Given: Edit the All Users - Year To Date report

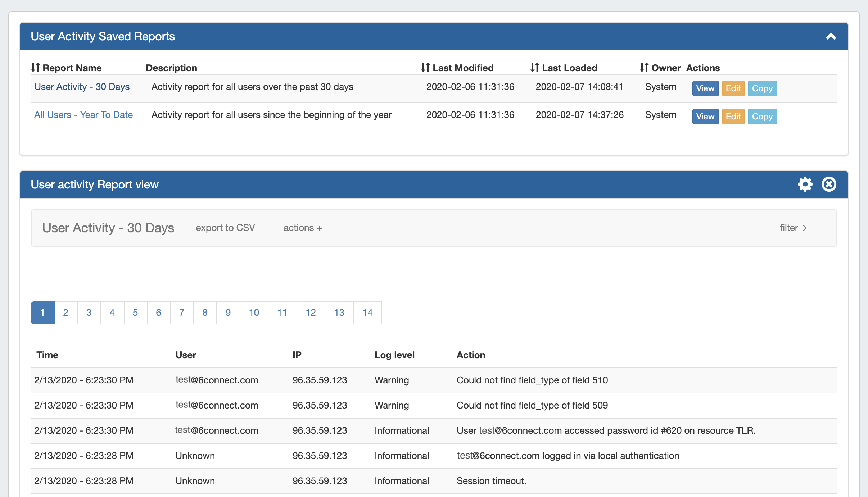Looking at the screenshot, I should [x=733, y=117].
